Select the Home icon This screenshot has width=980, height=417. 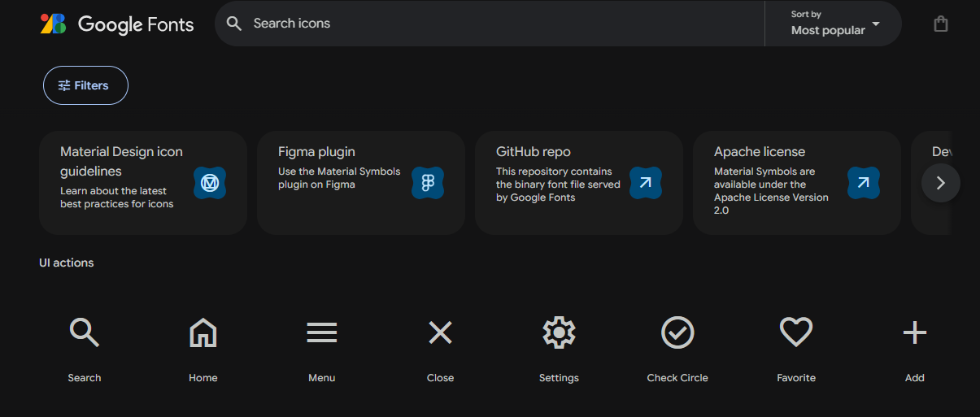pyautogui.click(x=203, y=332)
